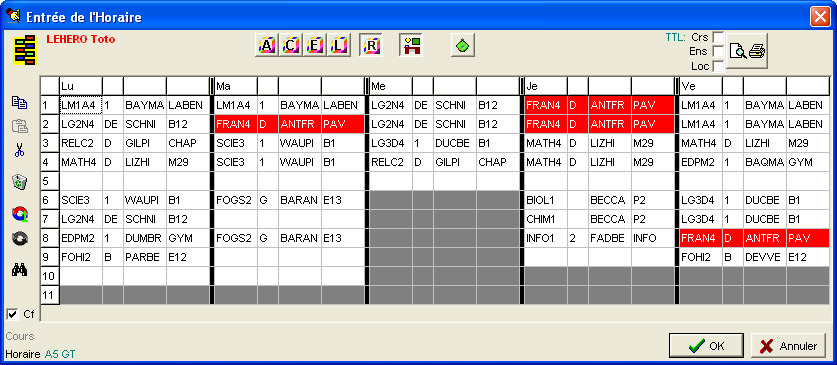Close the Entrée de l'Horaire window
Screen dimensions: 837x365
(819, 17)
